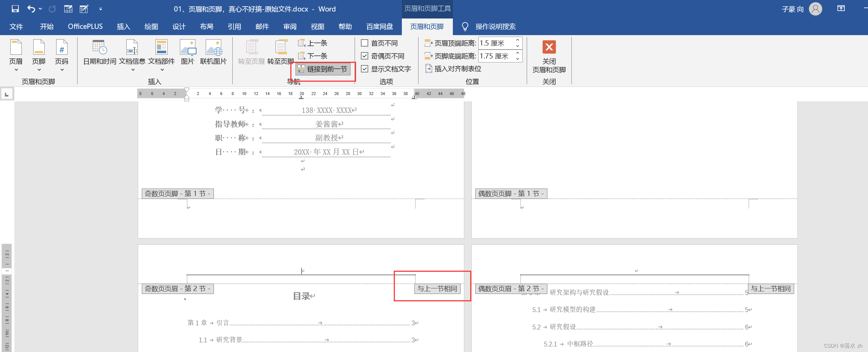Go to 下一条 section
This screenshot has height=352, width=868.
[312, 56]
